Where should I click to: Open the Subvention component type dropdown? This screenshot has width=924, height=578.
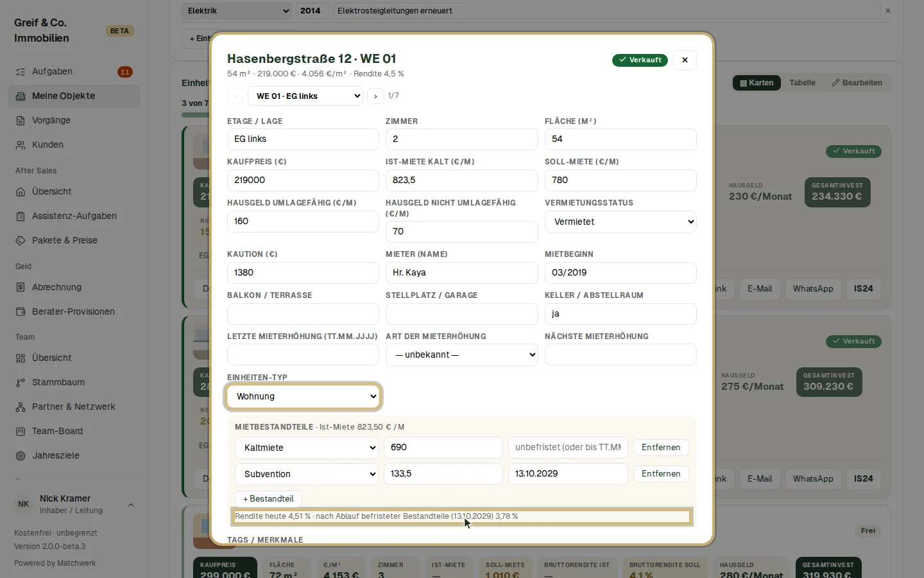307,474
